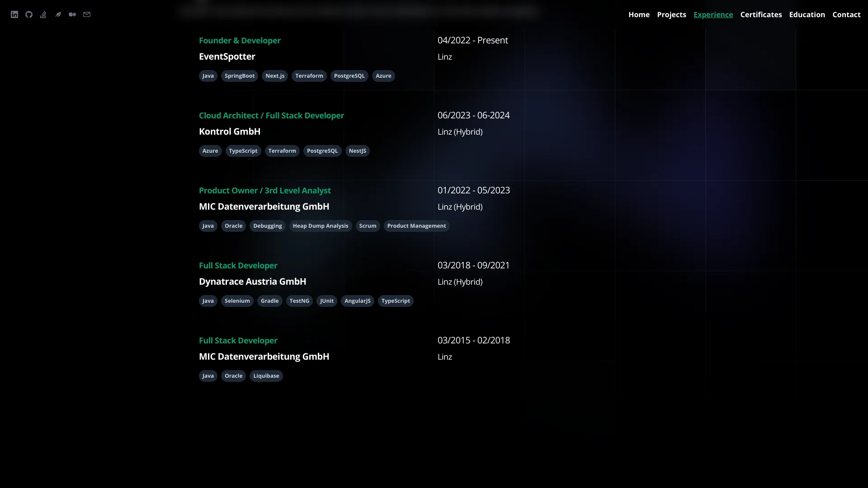Click the TestNG tag
868x488 pixels.
[x=299, y=301]
